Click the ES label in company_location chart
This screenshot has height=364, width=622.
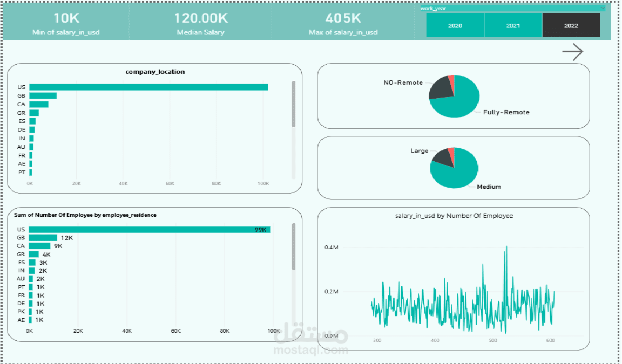(22, 121)
